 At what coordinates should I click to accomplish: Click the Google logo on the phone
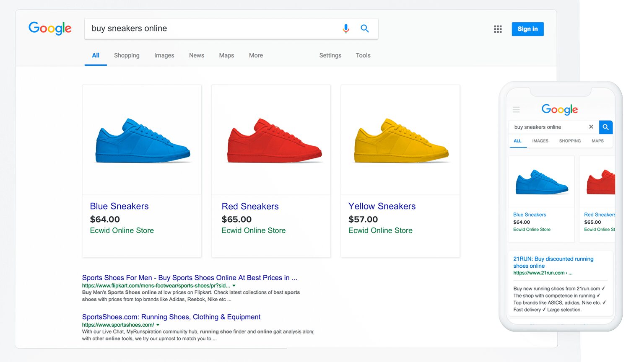click(559, 110)
